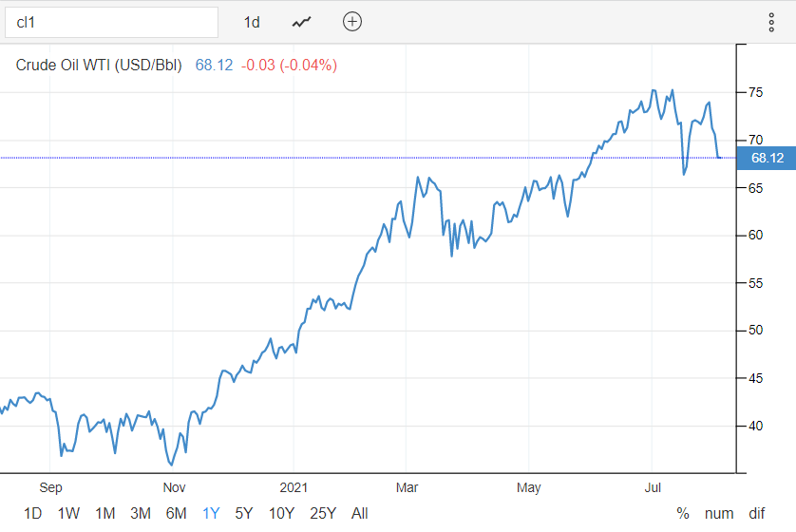
Task: Open the chart type line icon
Action: coord(302,22)
